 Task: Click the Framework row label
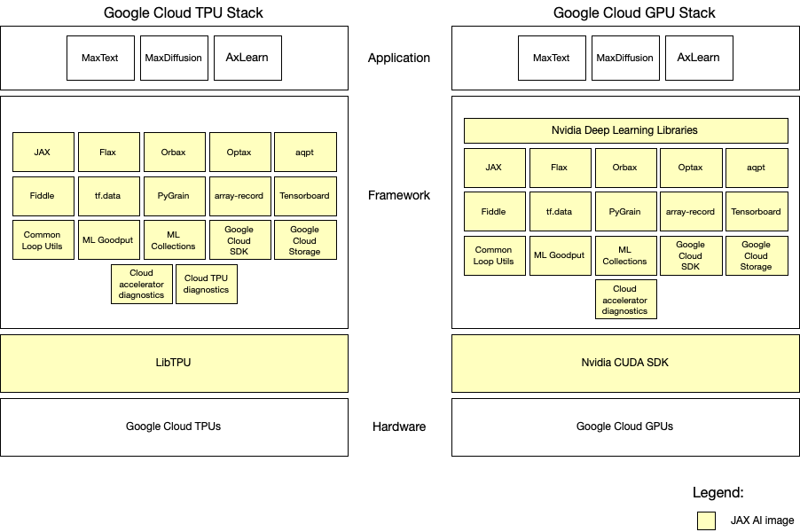click(399, 195)
